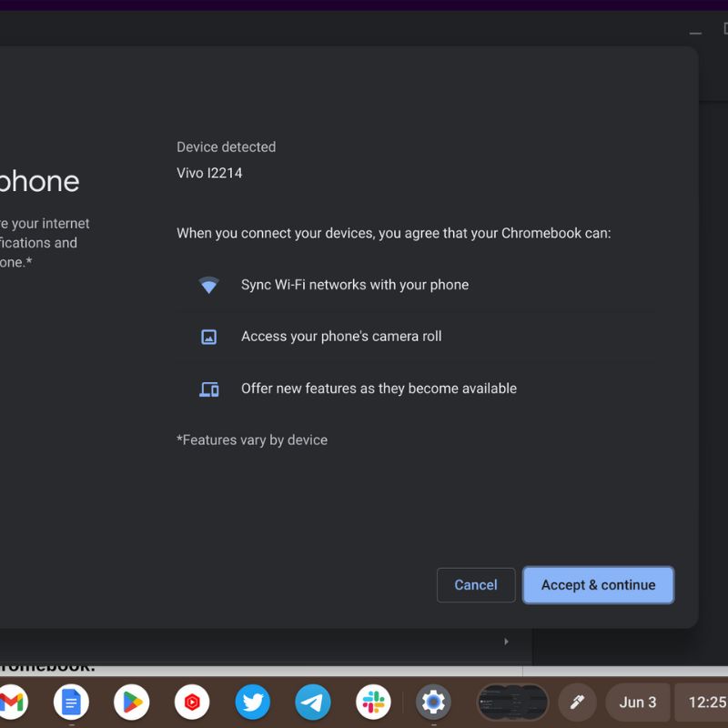Open Google Play Store app

(x=131, y=702)
